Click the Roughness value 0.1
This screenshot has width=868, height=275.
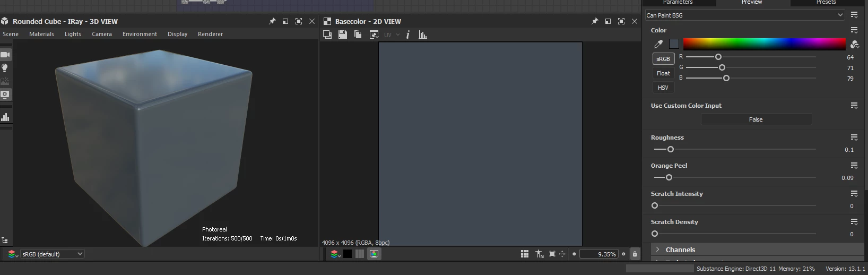coord(849,150)
